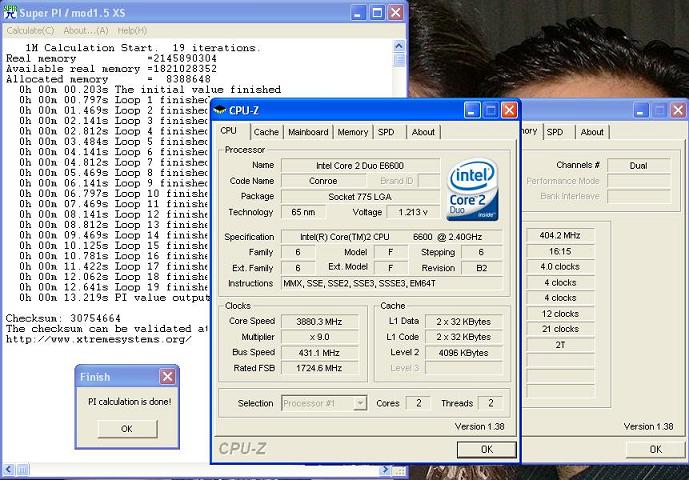Minimize the Super PI window
689x480 pixels.
(358, 12)
